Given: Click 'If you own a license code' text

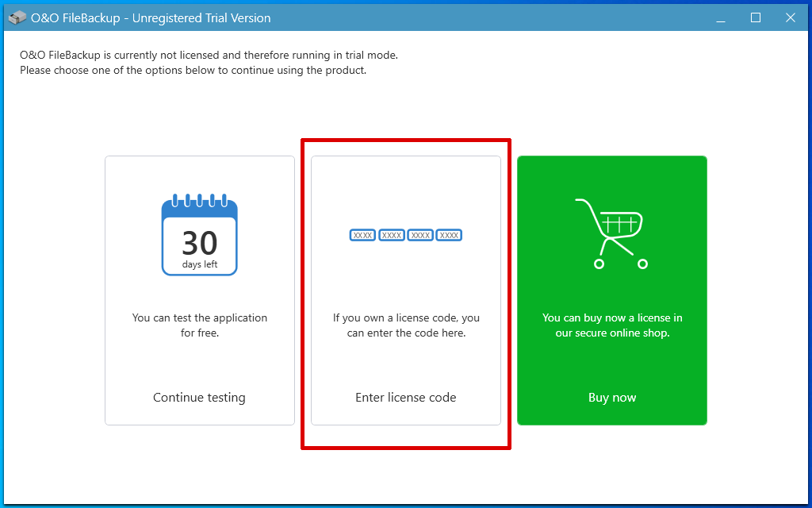Looking at the screenshot, I should click(406, 325).
